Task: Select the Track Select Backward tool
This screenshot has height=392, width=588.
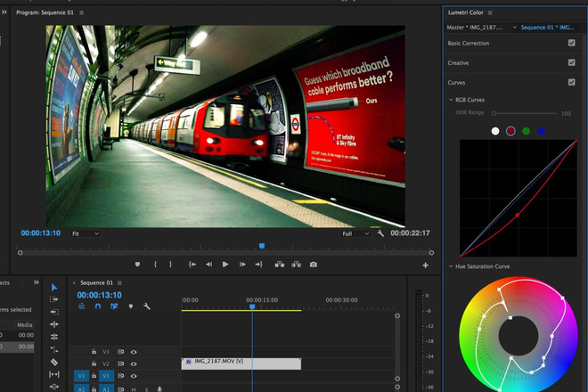Action: click(x=54, y=312)
